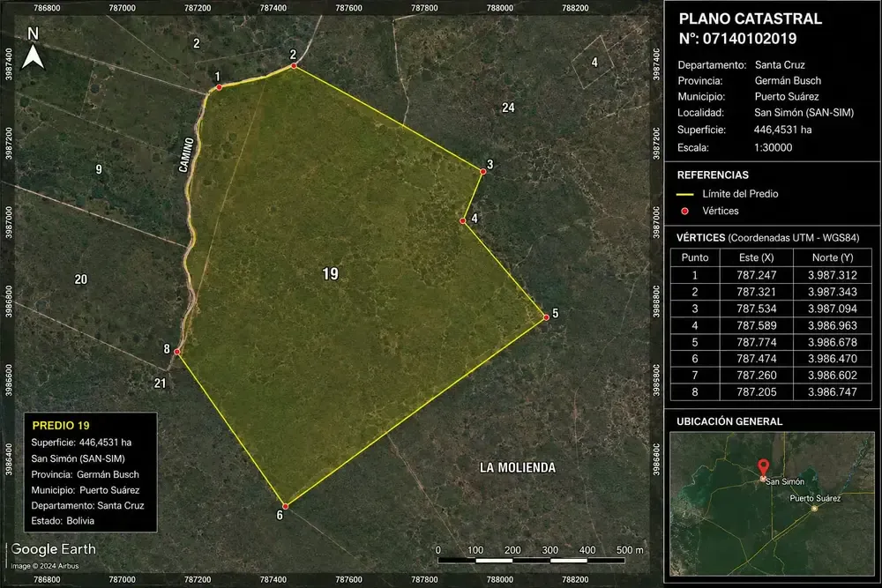Select the Este (X) column header
This screenshot has width=882, height=588.
point(756,257)
